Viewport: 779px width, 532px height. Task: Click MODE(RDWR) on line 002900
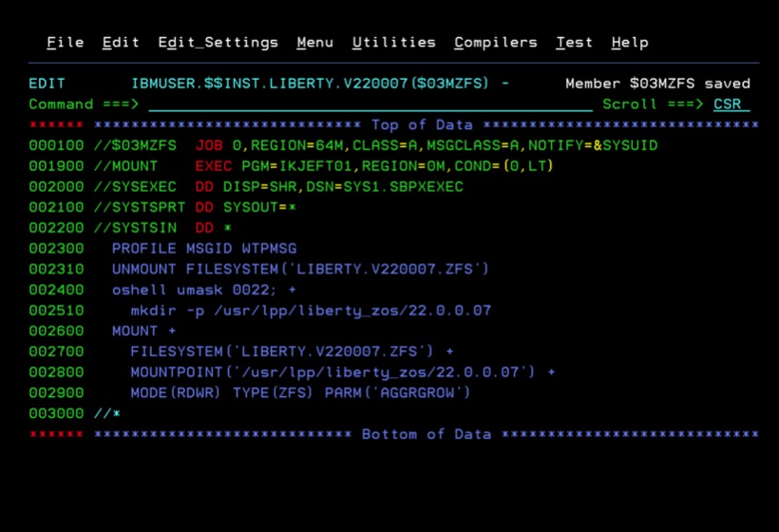(176, 393)
